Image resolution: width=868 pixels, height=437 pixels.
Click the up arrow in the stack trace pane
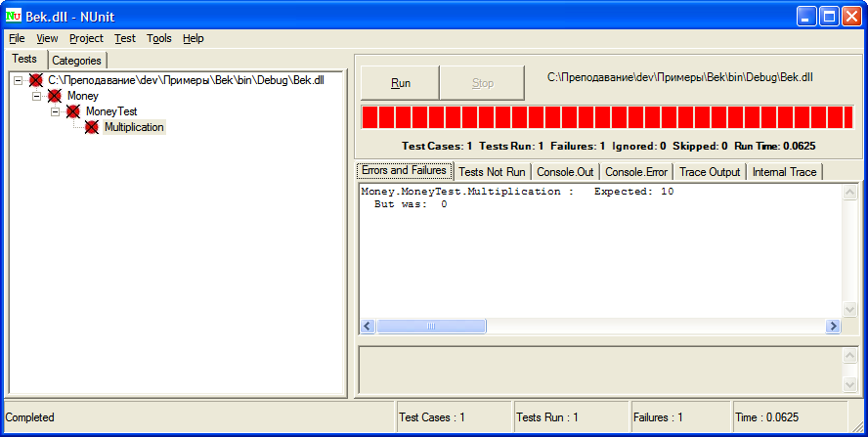coord(849,355)
